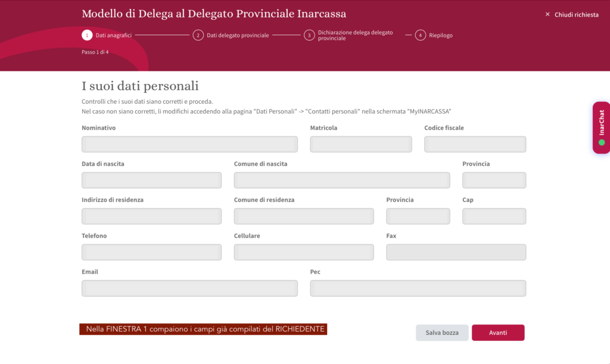
Task: Click the Data di nascita input field
Action: 151,180
